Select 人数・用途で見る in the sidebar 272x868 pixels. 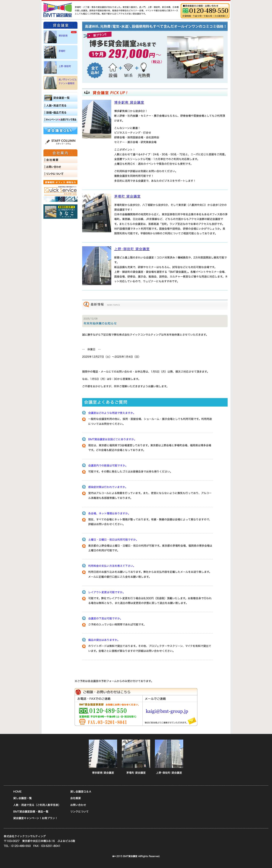point(60,105)
